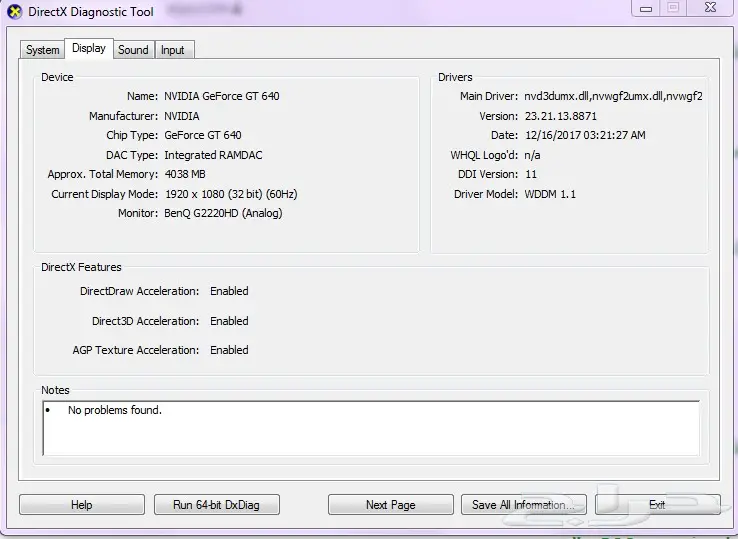738x539 pixels.
Task: Click the Approx. Total Memory 4038 MB value
Action: [x=185, y=174]
